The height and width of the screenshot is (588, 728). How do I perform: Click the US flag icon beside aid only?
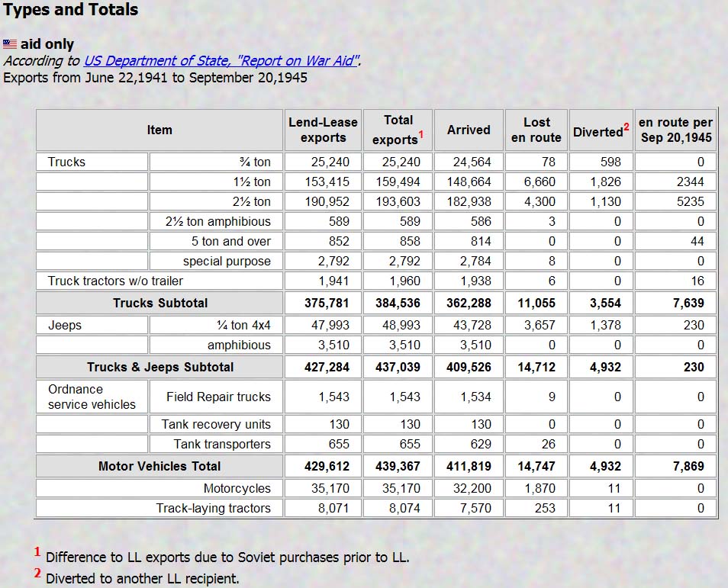10,44
